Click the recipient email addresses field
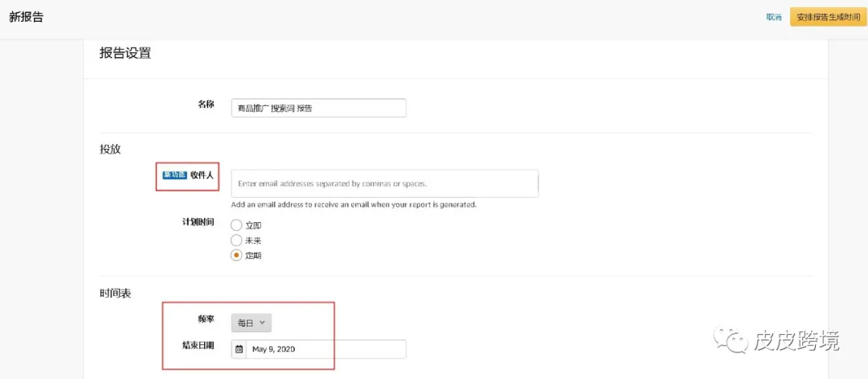This screenshot has width=868, height=379. 384,183
